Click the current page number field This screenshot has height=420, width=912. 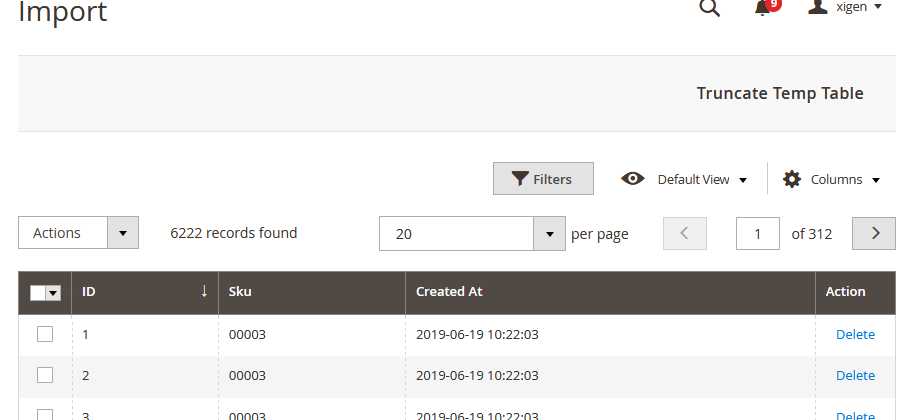(757, 233)
